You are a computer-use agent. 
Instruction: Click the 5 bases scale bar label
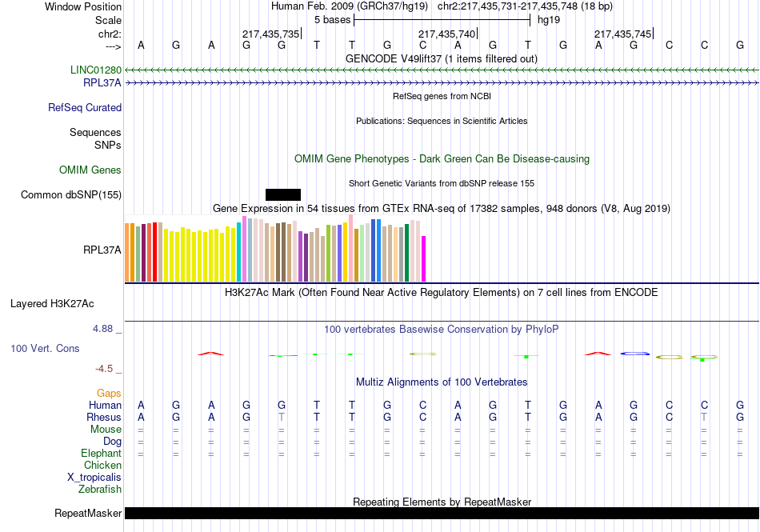(x=333, y=20)
